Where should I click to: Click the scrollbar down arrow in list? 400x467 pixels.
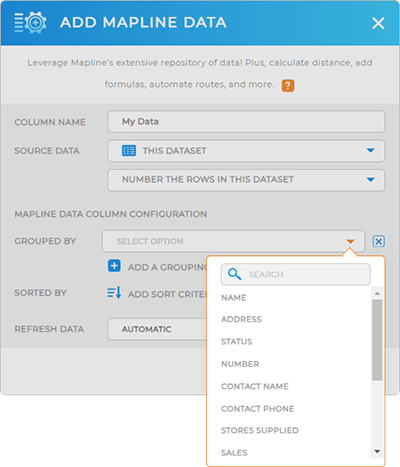pos(377,452)
